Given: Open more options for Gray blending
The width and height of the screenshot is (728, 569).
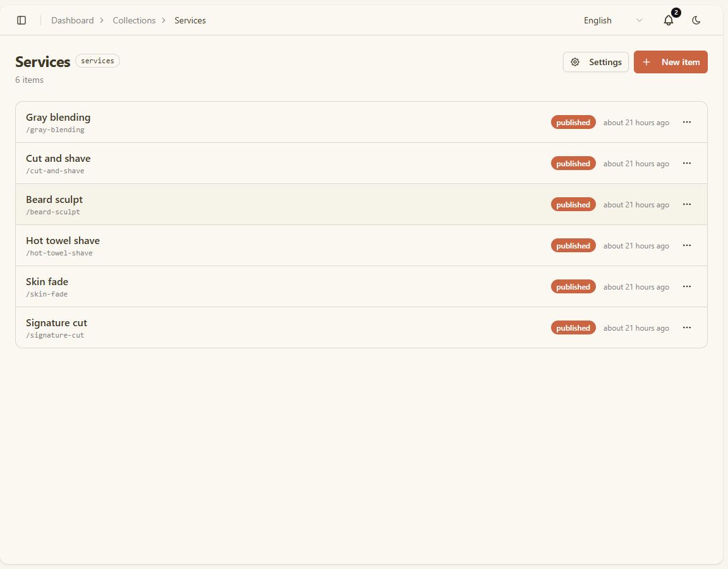Looking at the screenshot, I should (687, 122).
